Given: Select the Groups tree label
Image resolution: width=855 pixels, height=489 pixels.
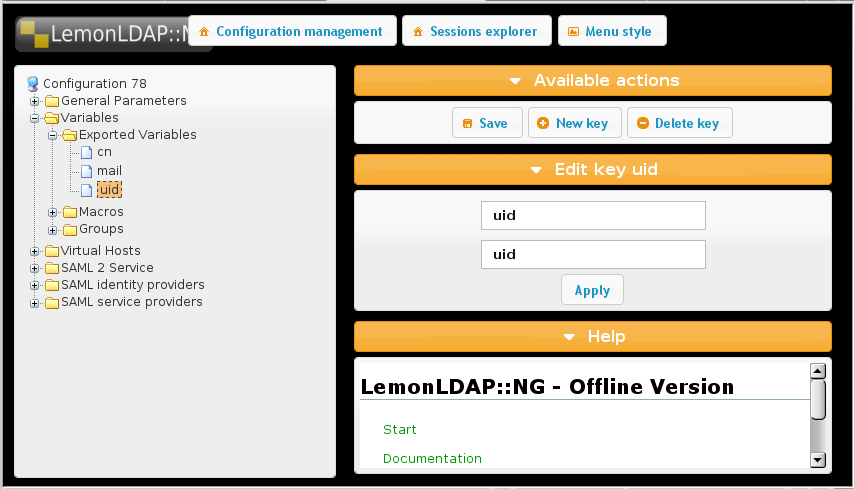Looking at the screenshot, I should [x=101, y=229].
